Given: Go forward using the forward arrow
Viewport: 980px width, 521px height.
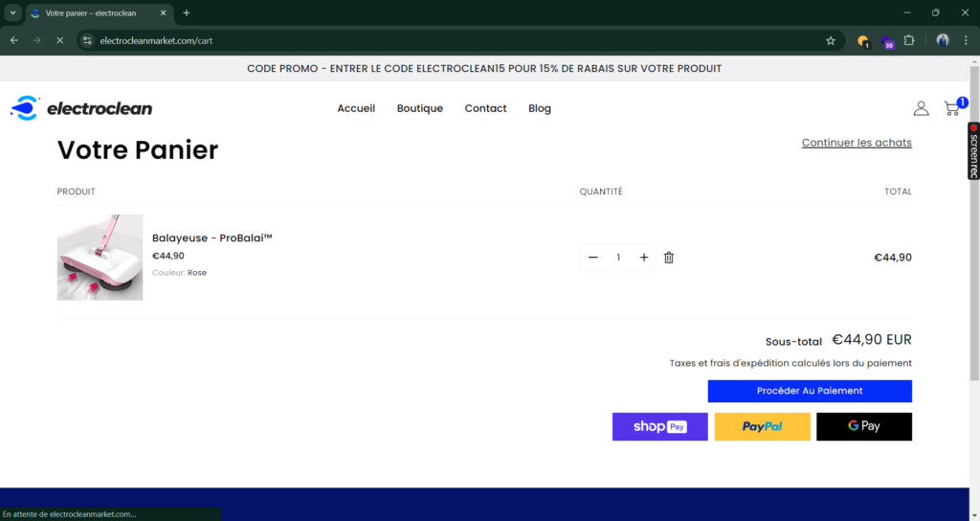Looking at the screenshot, I should click(x=37, y=40).
